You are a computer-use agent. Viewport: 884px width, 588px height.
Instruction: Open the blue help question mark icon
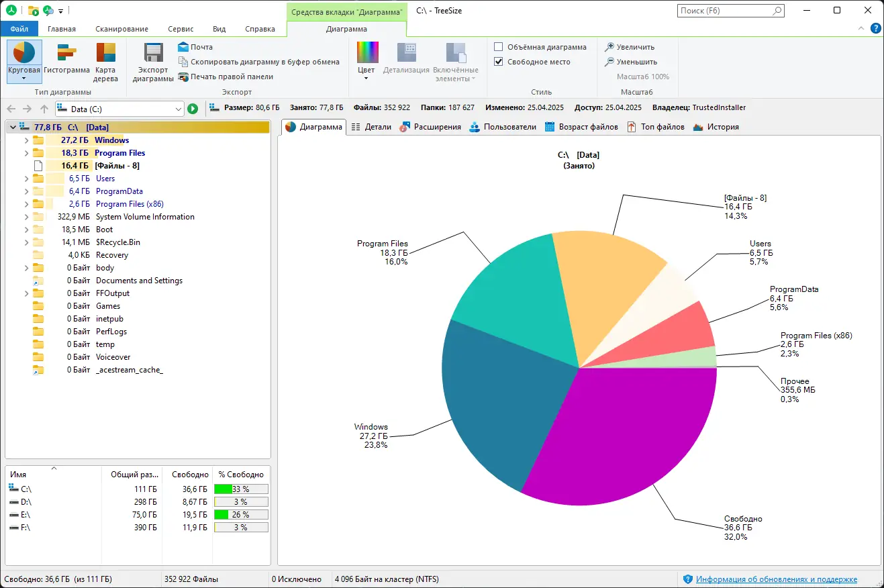pos(875,28)
